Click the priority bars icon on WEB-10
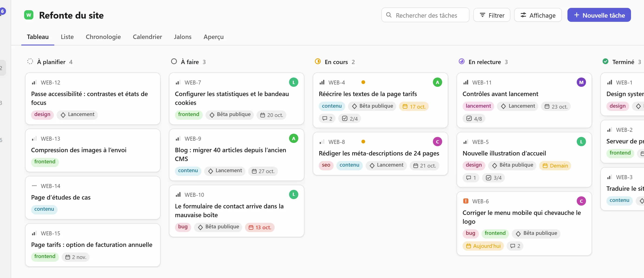The height and width of the screenshot is (278, 644). [x=178, y=194]
